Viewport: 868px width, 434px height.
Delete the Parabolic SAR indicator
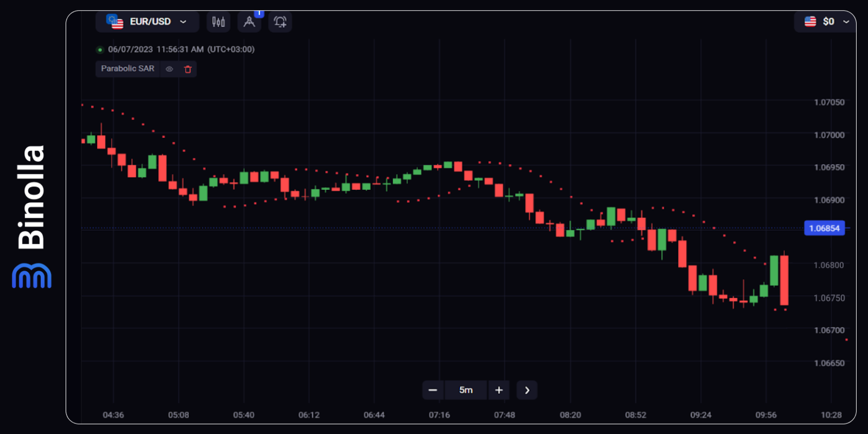[x=188, y=69]
